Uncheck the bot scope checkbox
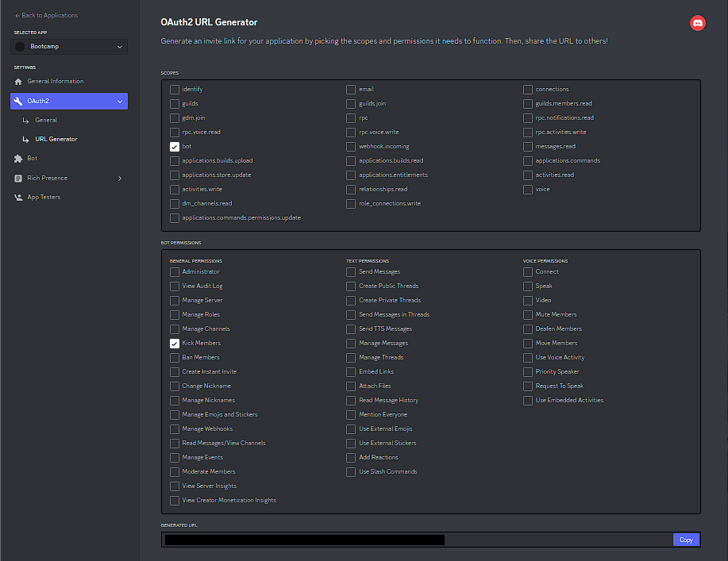 click(x=175, y=147)
